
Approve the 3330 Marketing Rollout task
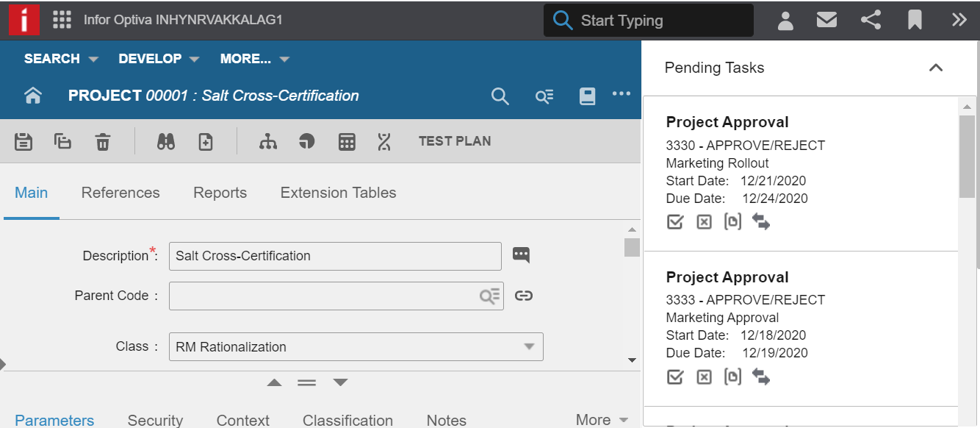click(675, 221)
